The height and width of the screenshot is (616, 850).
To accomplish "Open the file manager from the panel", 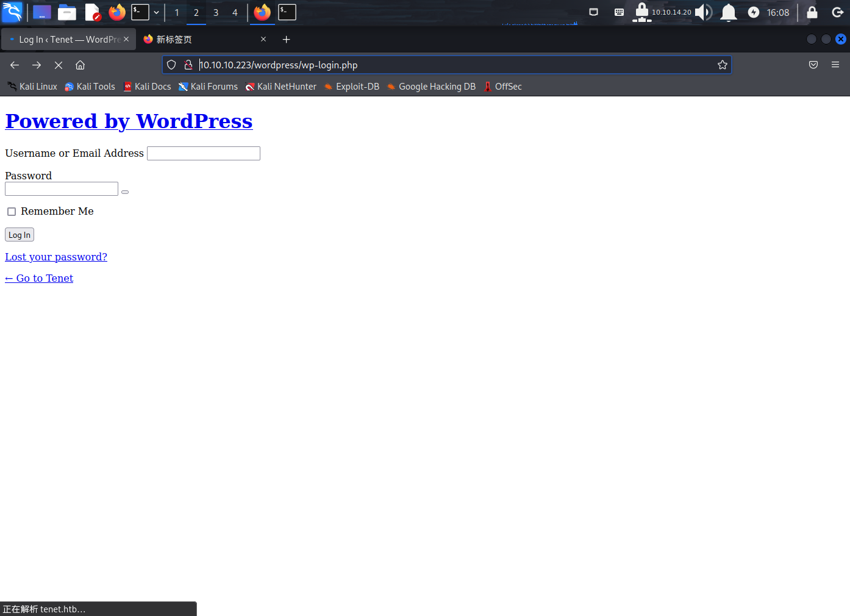I will pyautogui.click(x=67, y=12).
